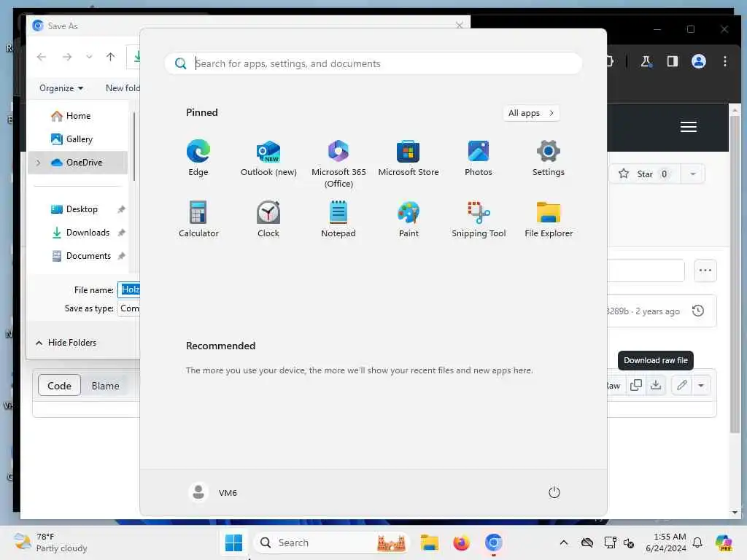
Task: Open the Save as type combo box
Action: pyautogui.click(x=129, y=308)
